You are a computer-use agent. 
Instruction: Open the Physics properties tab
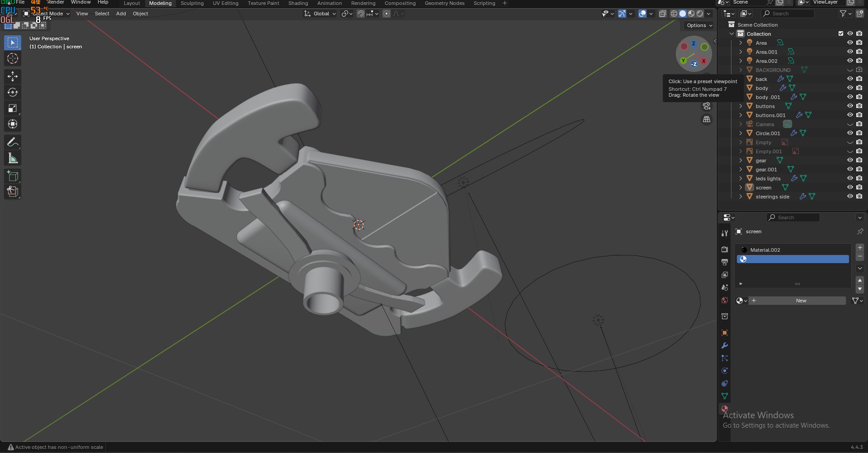725,371
